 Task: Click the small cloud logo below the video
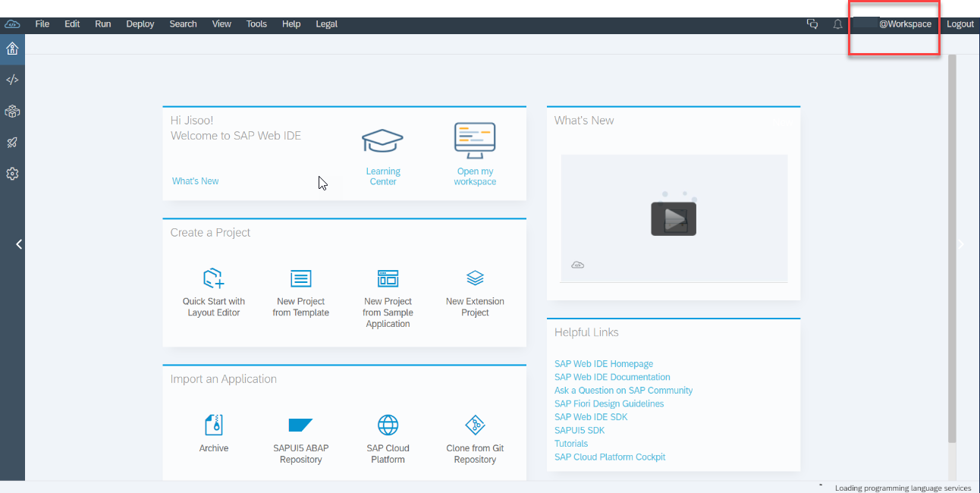point(577,265)
